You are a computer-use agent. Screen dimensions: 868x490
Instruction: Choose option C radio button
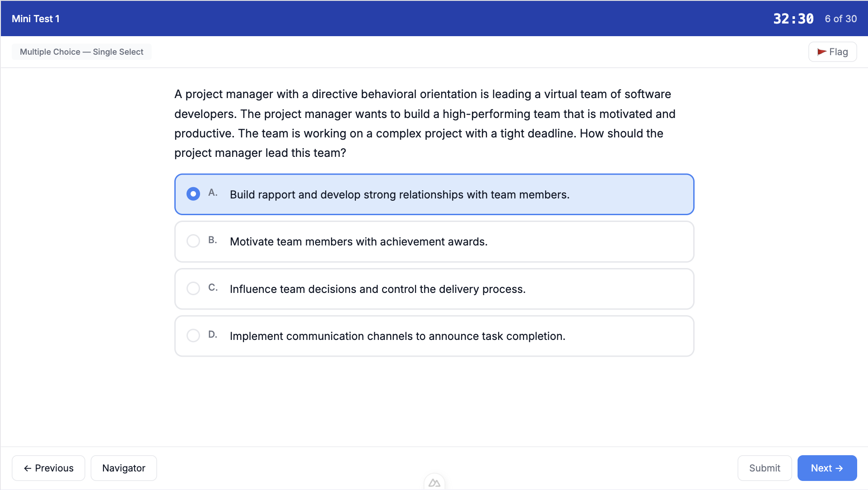pyautogui.click(x=193, y=288)
